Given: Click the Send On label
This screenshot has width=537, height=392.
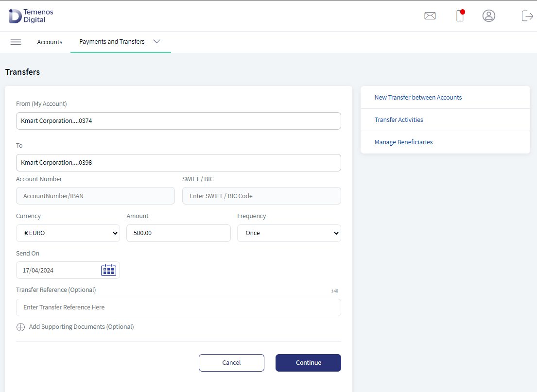Looking at the screenshot, I should tap(27, 254).
